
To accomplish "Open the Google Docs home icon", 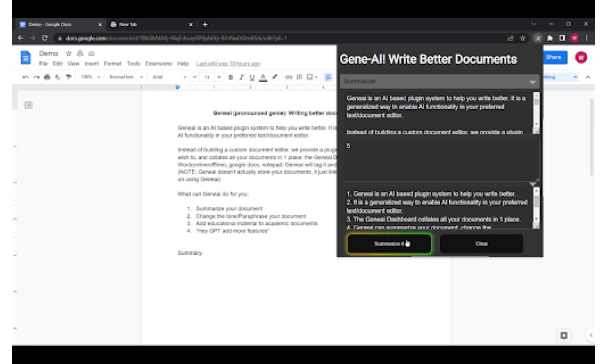I will (25, 58).
